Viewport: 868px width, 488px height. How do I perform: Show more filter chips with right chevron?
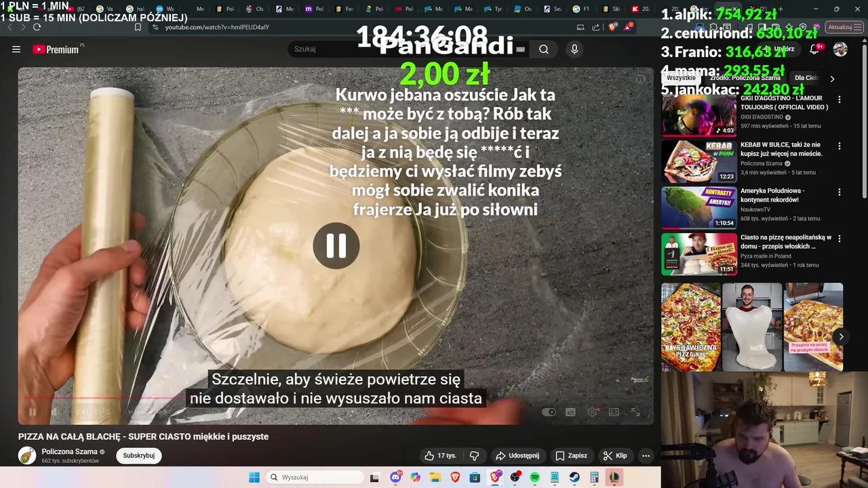pyautogui.click(x=832, y=79)
